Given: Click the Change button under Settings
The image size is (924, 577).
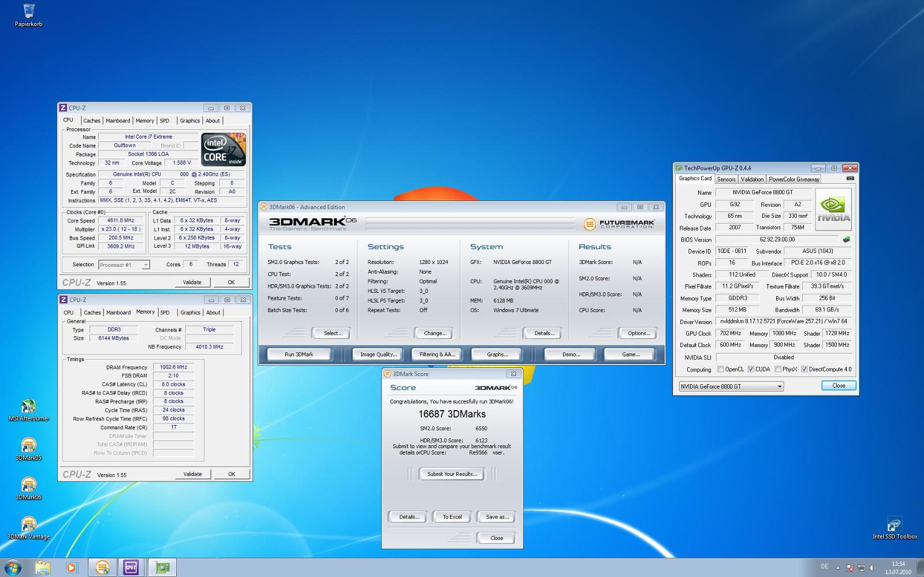Looking at the screenshot, I should tap(435, 333).
